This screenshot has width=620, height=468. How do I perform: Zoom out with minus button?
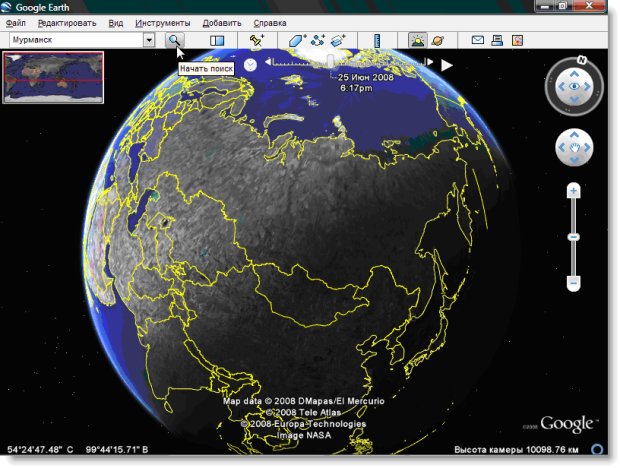click(x=573, y=283)
